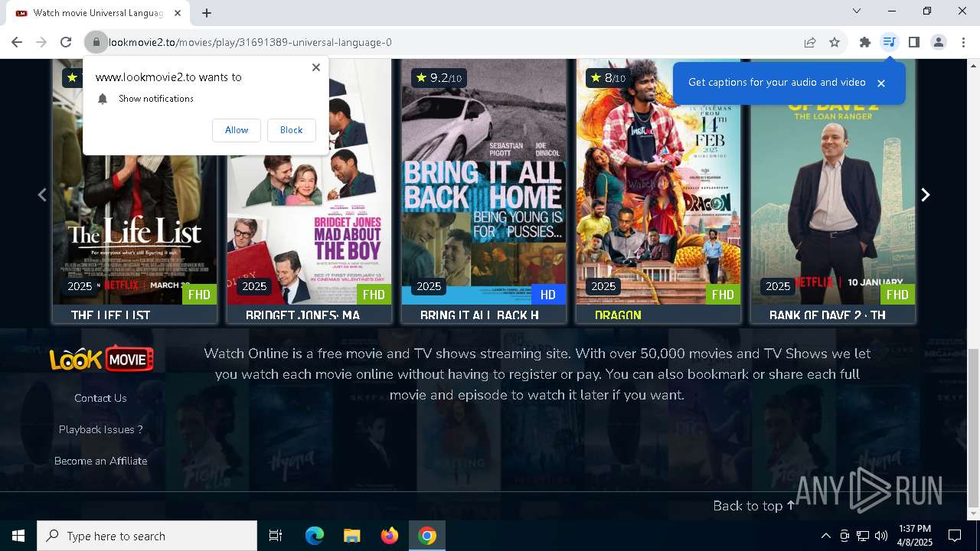Select the address bar URL
Screen dimensions: 980x551
pyautogui.click(x=250, y=42)
